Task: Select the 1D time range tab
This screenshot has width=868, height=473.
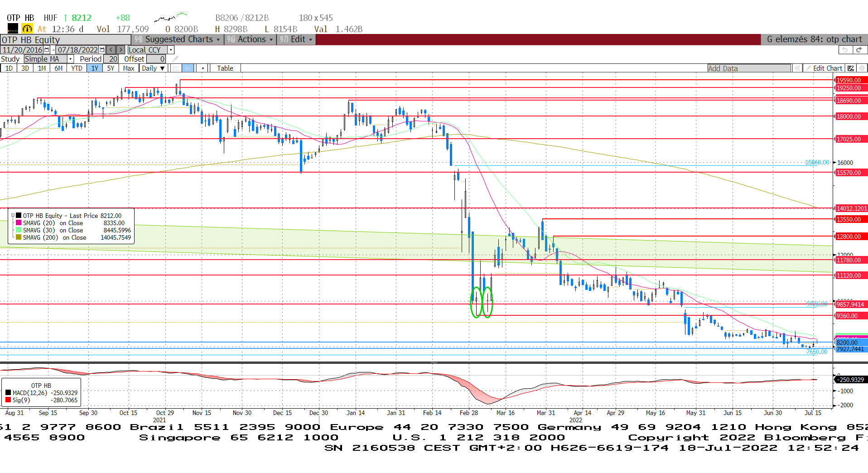Action: click(9, 68)
